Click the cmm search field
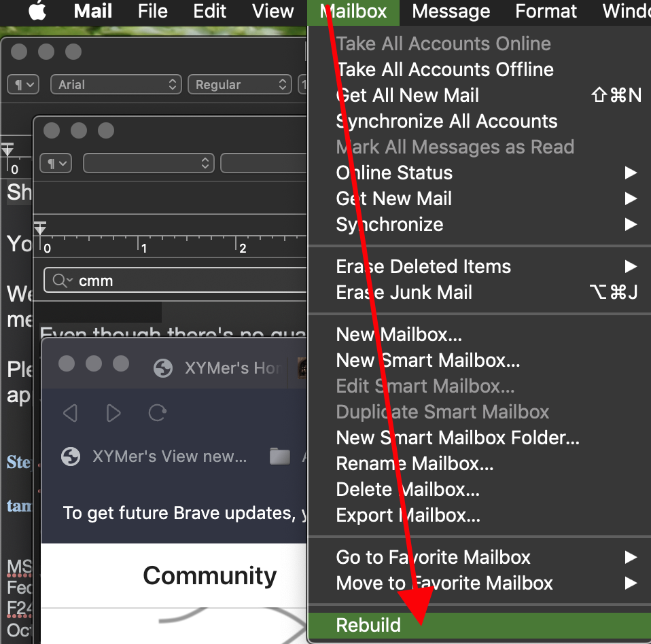This screenshot has width=651, height=644. [x=175, y=281]
